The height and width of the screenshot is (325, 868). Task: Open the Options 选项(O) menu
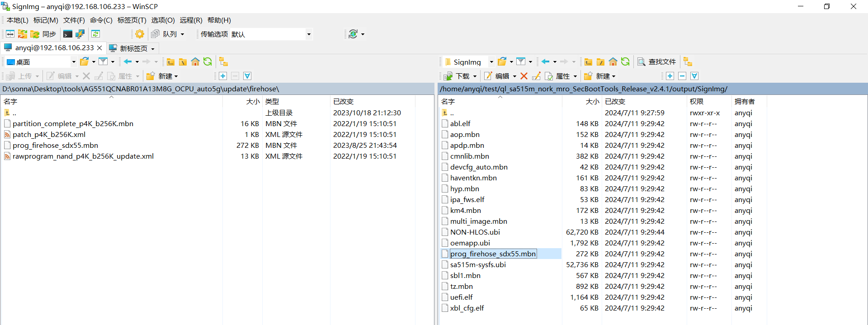point(163,20)
